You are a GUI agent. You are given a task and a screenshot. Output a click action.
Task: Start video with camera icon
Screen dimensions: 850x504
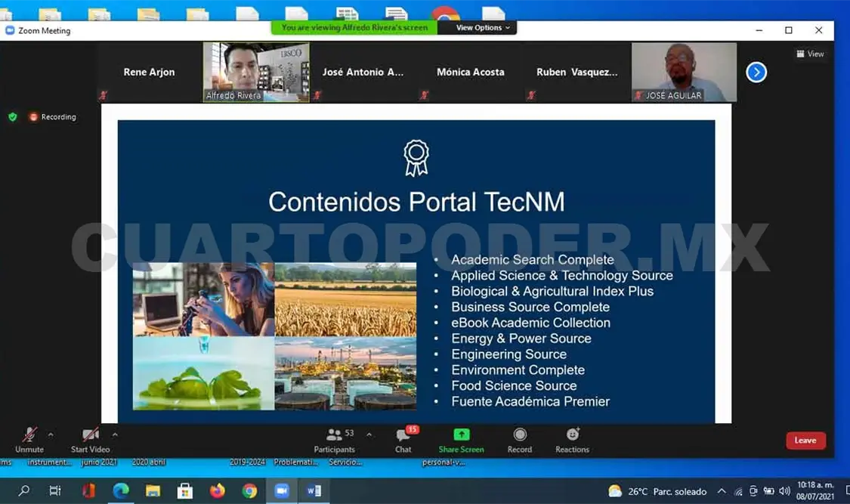(x=90, y=440)
